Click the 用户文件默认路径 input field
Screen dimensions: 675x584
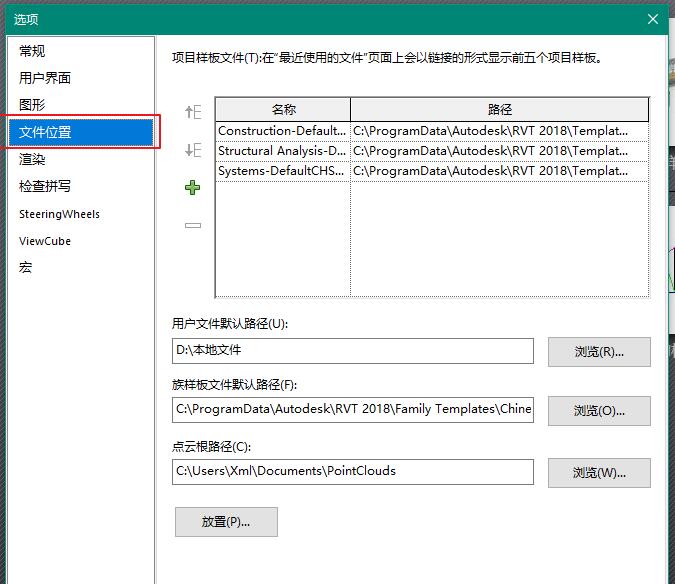352,351
